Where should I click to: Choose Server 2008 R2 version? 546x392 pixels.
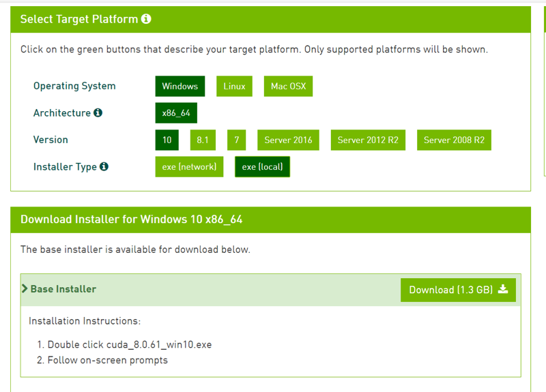[454, 140]
